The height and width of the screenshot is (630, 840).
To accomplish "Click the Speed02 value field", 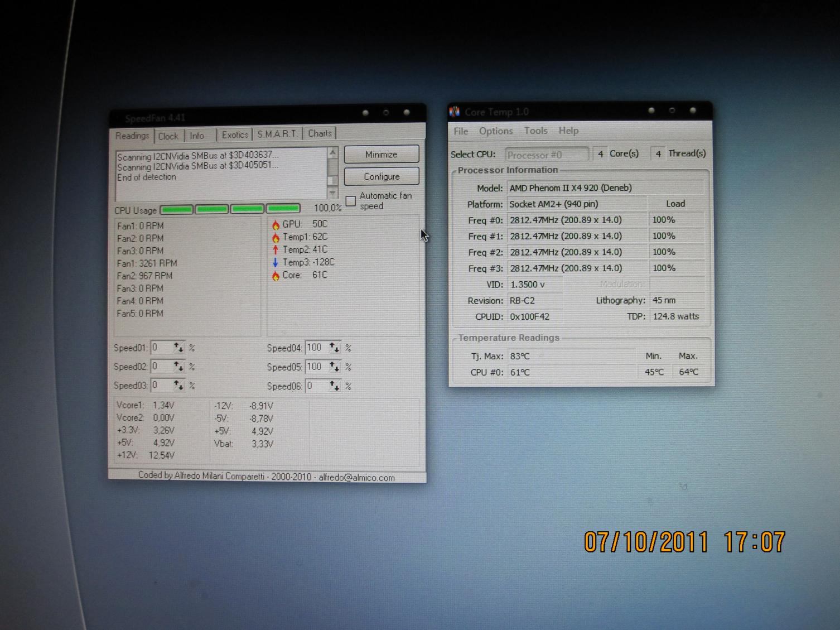I will tap(161, 367).
